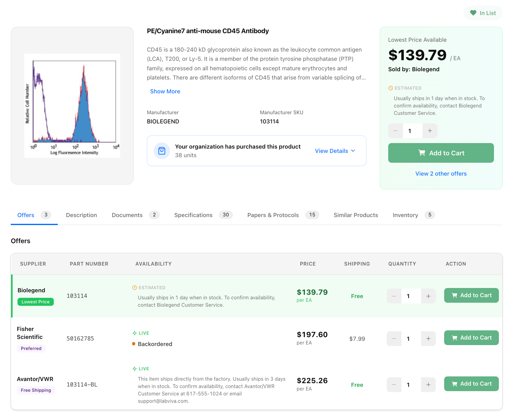
Task: Add Biolegend offer to cart
Action: tap(472, 295)
